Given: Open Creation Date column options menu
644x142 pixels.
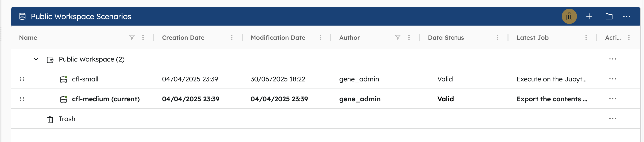Looking at the screenshot, I should point(231,37).
